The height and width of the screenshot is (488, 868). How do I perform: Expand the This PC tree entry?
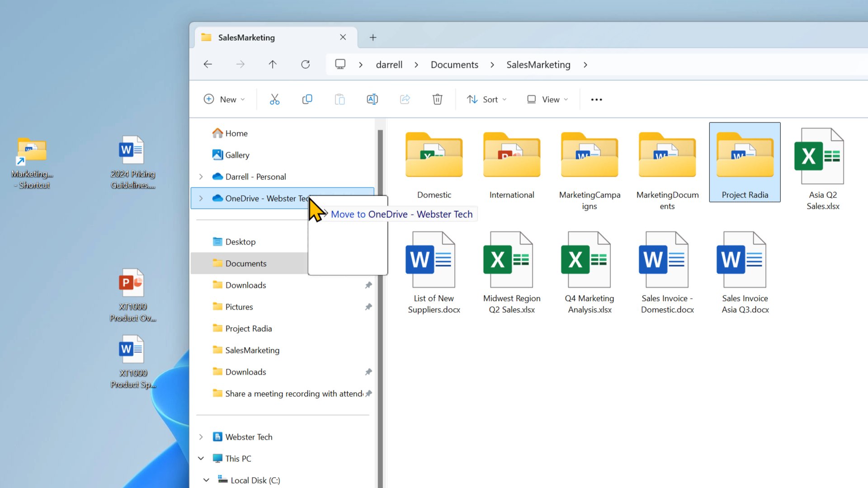[x=201, y=458]
